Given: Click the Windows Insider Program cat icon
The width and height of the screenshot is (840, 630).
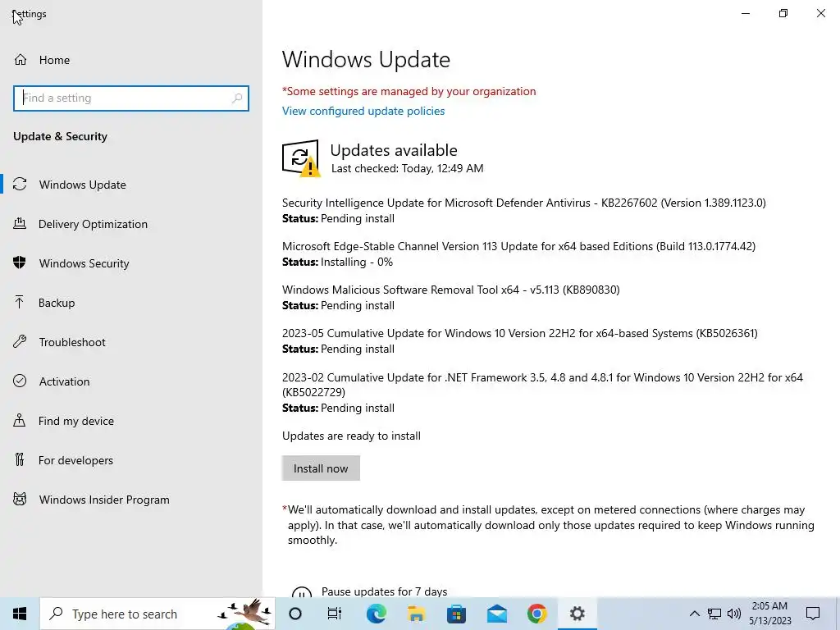Looking at the screenshot, I should pos(20,500).
